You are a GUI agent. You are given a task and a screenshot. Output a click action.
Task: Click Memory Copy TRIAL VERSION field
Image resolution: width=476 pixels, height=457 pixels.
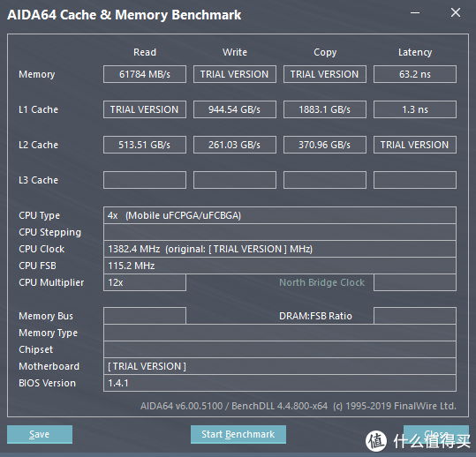click(x=325, y=74)
